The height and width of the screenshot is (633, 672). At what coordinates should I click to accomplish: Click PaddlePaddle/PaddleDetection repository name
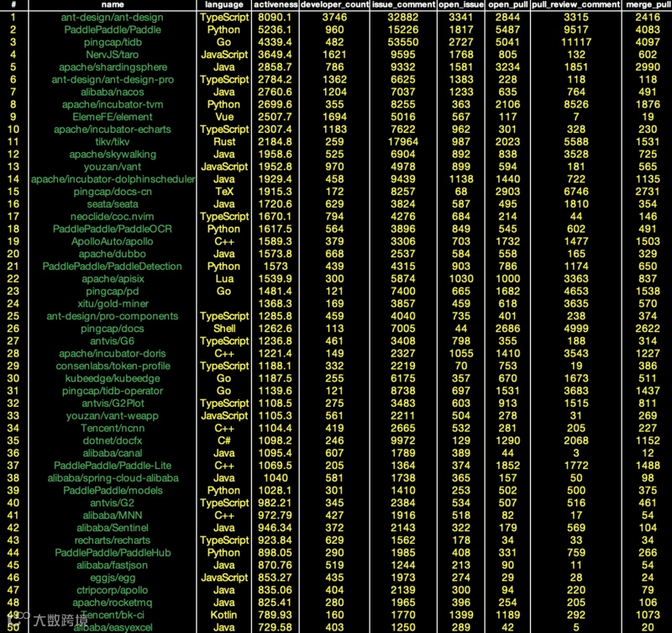point(113,266)
